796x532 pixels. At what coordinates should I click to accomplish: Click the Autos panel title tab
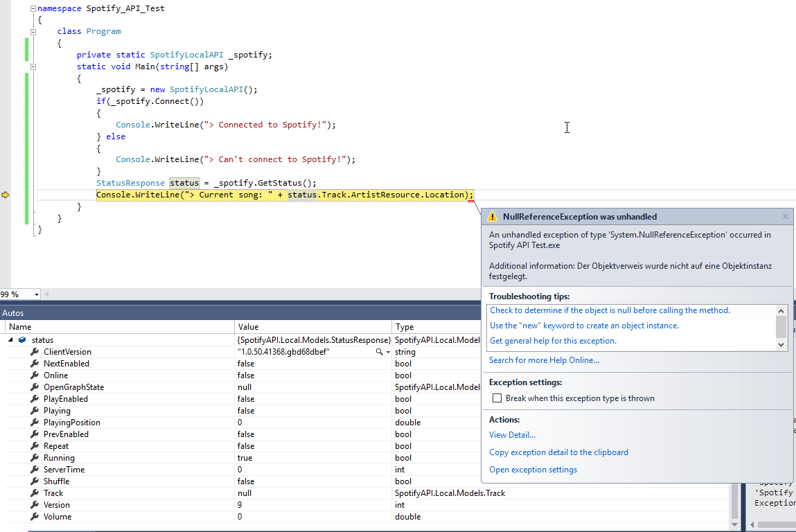coord(12,313)
